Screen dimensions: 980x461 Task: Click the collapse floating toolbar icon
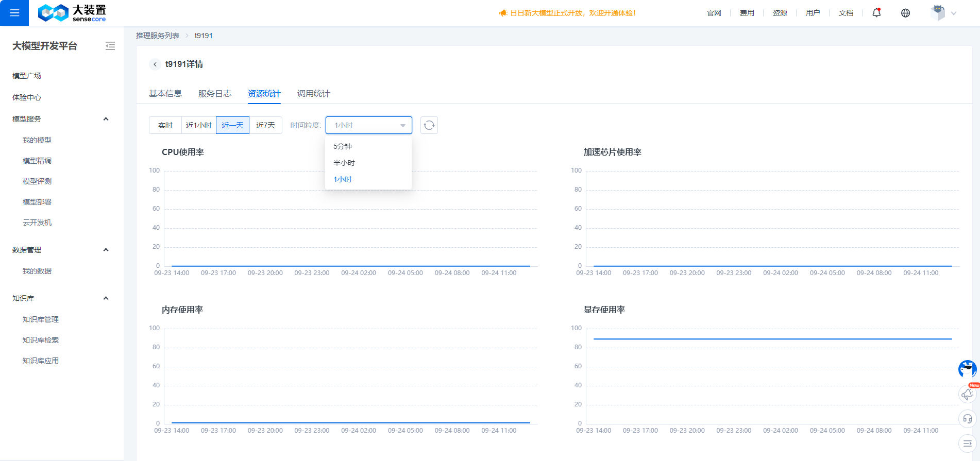(x=967, y=443)
